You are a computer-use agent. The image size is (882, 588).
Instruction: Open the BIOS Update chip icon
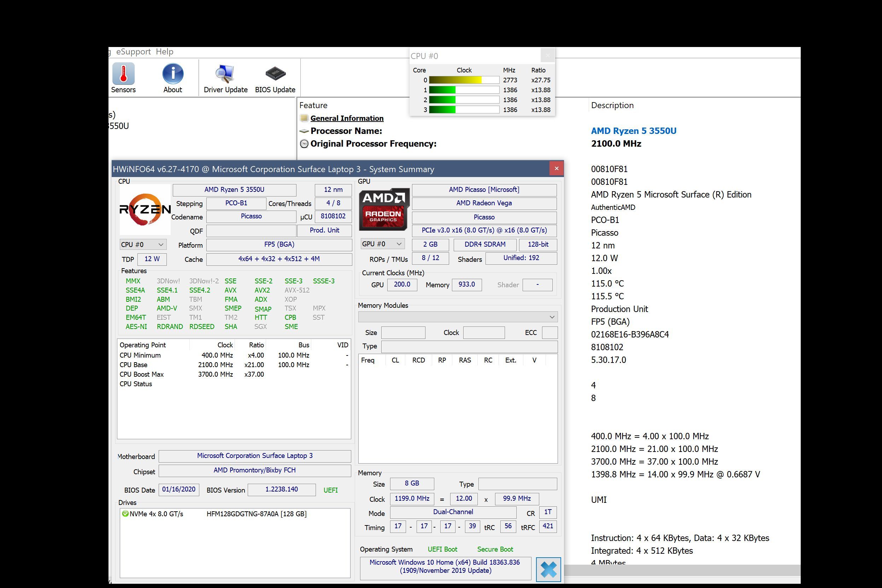click(275, 74)
